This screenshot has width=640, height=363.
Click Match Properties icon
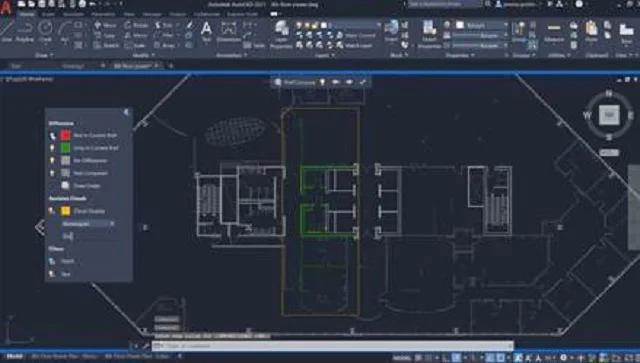click(429, 33)
